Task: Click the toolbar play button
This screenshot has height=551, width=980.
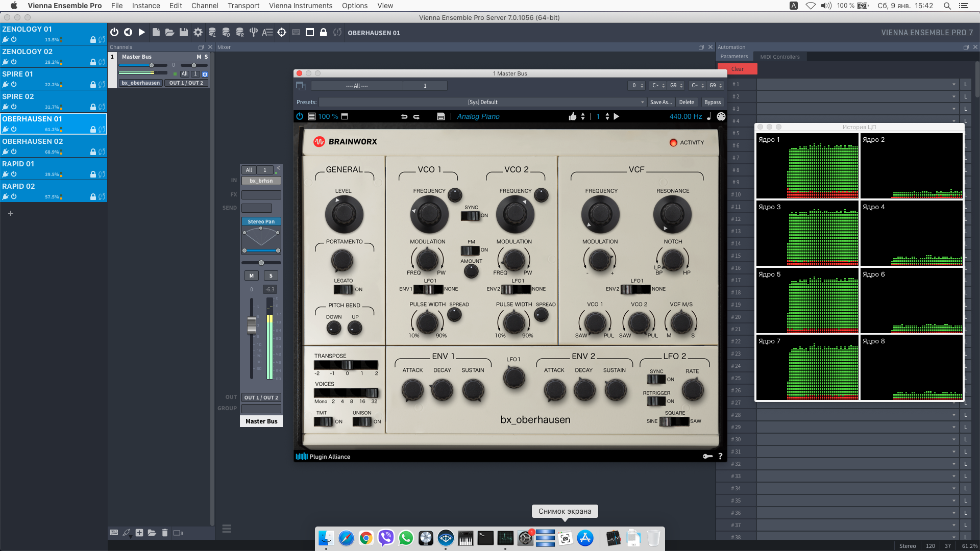Action: click(142, 32)
